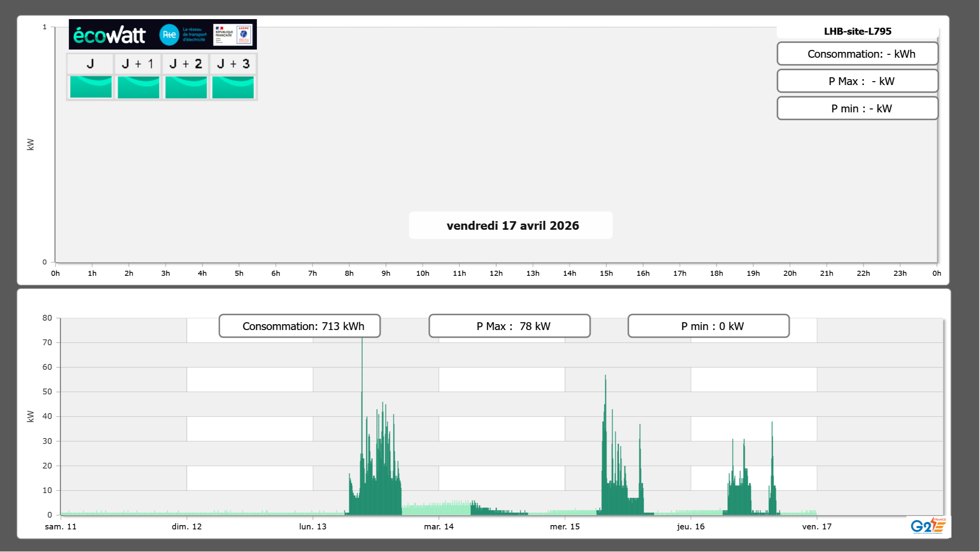980x552 pixels.
Task: Select the J day green signal tile
Action: pyautogui.click(x=91, y=87)
